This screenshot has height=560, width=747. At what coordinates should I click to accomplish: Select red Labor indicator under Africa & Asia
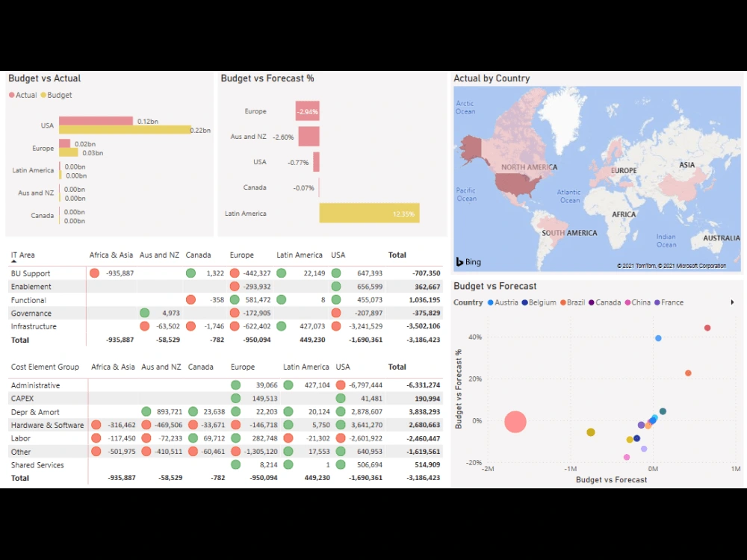pyautogui.click(x=94, y=438)
